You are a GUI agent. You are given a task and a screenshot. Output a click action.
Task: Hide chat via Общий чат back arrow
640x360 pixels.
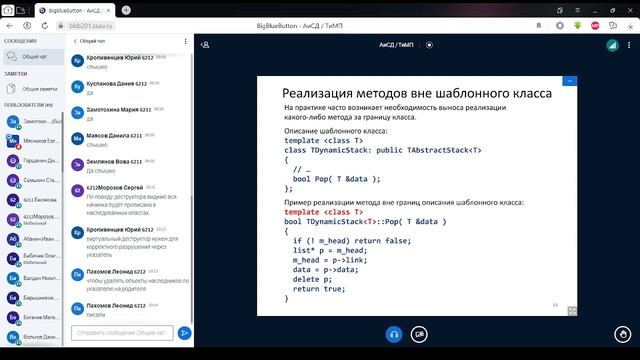coord(89,41)
